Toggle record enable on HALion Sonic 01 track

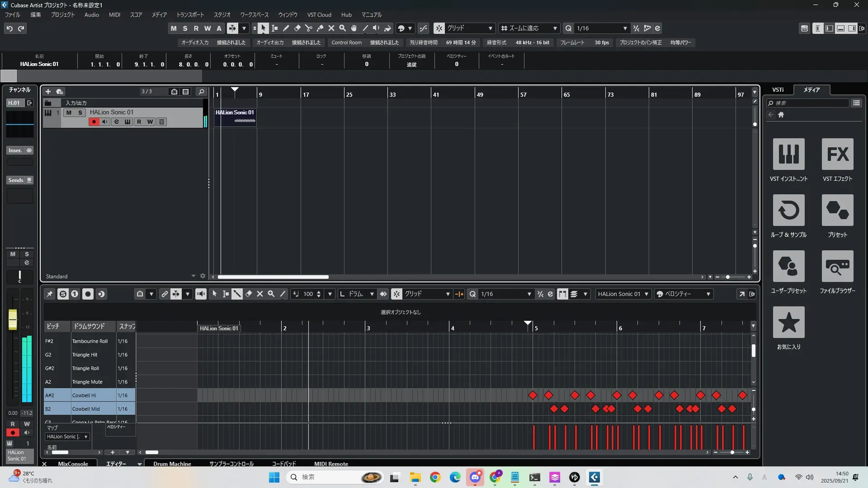pos(94,122)
